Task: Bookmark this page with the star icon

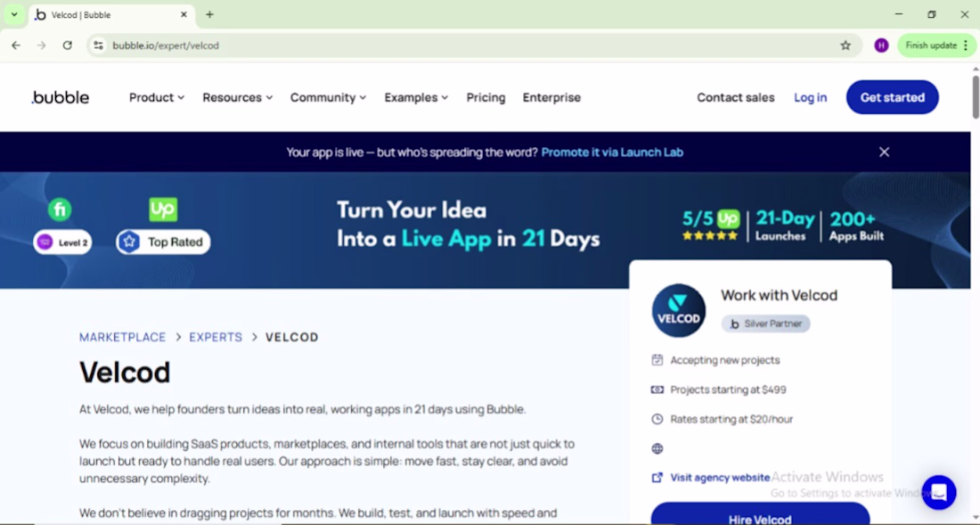Action: tap(845, 45)
